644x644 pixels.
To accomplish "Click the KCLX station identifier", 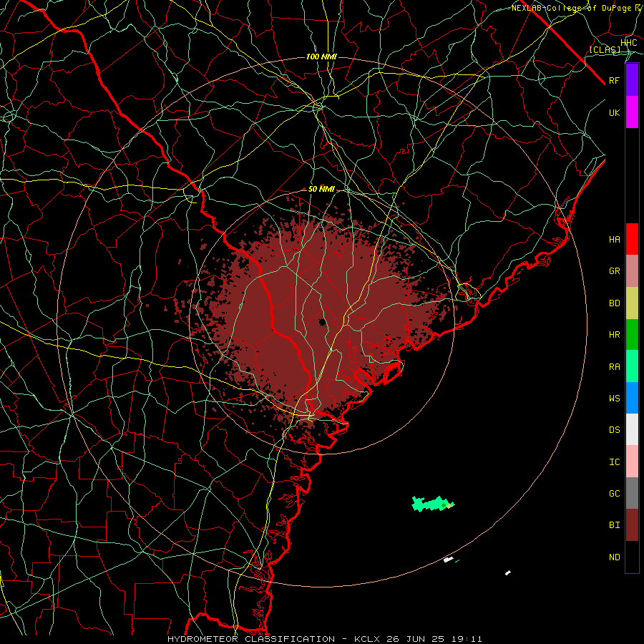I will click(x=369, y=639).
